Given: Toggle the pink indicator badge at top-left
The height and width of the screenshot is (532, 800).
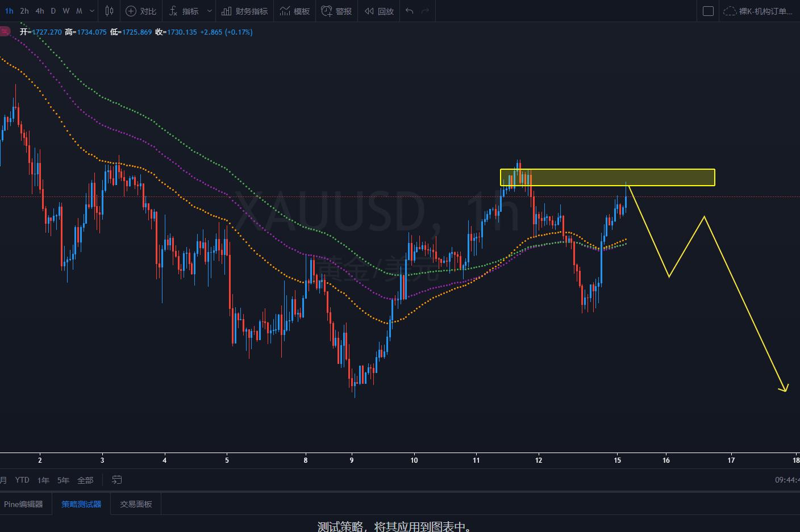Looking at the screenshot, I should [x=5, y=32].
